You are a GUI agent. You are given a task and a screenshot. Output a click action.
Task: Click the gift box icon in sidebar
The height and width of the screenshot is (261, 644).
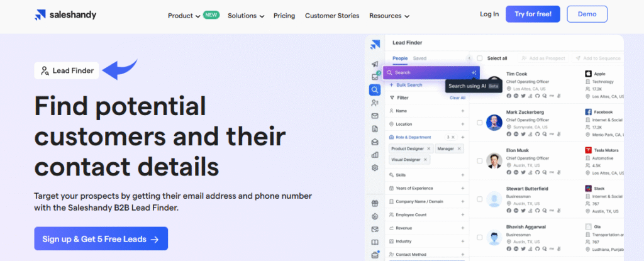(375, 203)
